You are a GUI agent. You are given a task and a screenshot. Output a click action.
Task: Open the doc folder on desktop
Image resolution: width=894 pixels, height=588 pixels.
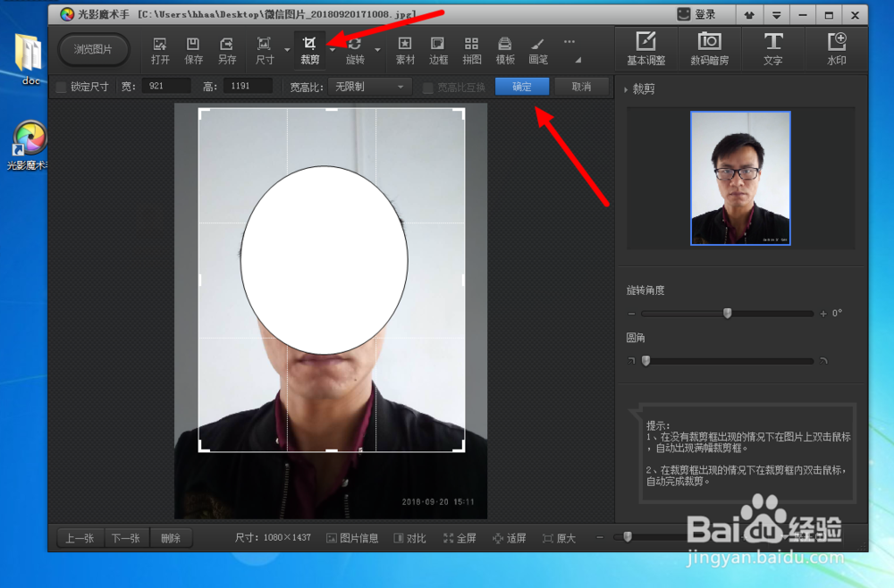coord(29,59)
